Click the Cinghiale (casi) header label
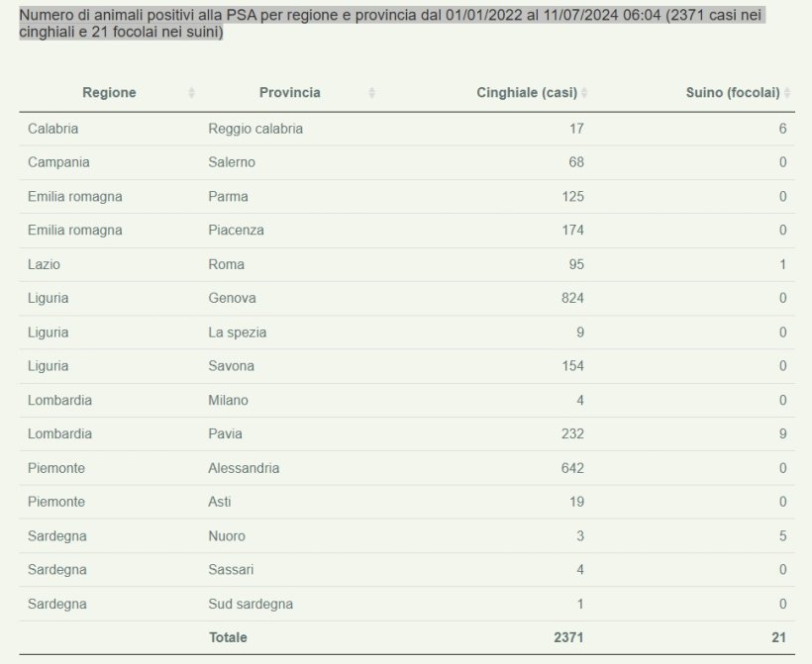 [527, 93]
